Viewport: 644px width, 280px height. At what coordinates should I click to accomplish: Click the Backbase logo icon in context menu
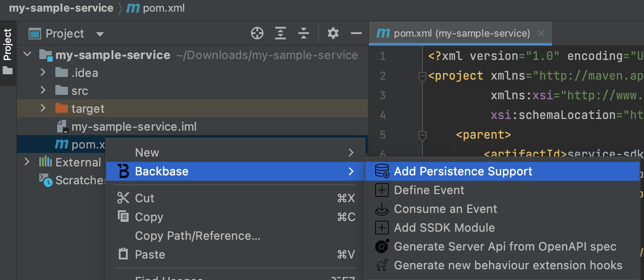click(x=123, y=171)
